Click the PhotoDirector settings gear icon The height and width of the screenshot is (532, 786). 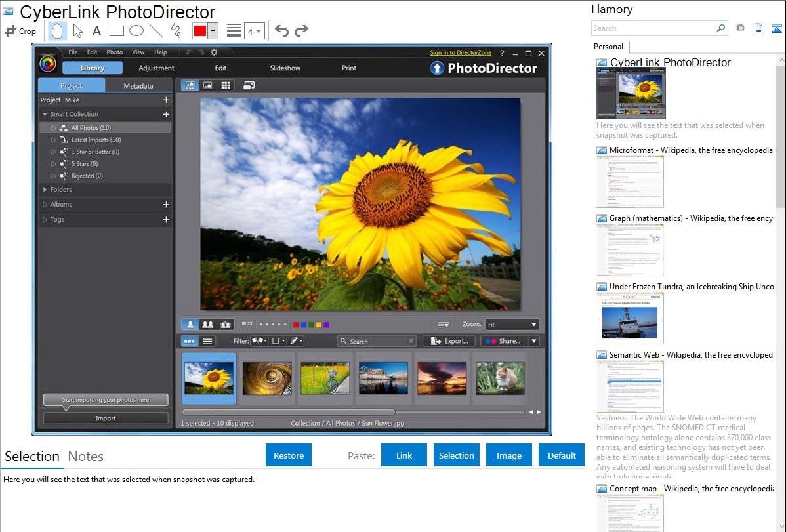[214, 52]
